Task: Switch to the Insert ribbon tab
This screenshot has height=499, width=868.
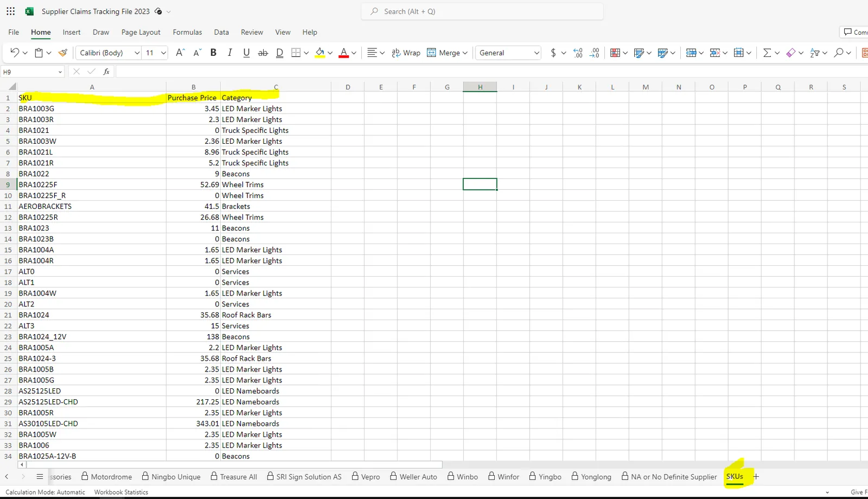Action: tap(72, 32)
